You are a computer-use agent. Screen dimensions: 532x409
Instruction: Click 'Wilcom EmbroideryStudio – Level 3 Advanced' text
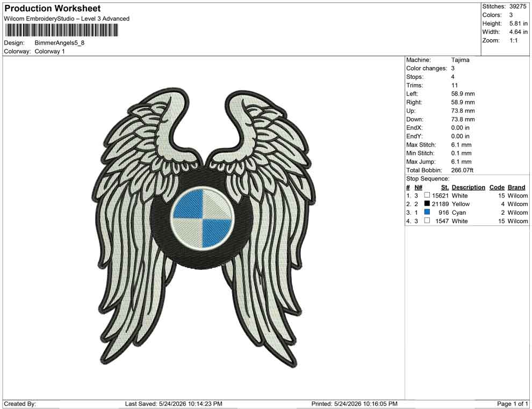[x=67, y=19]
